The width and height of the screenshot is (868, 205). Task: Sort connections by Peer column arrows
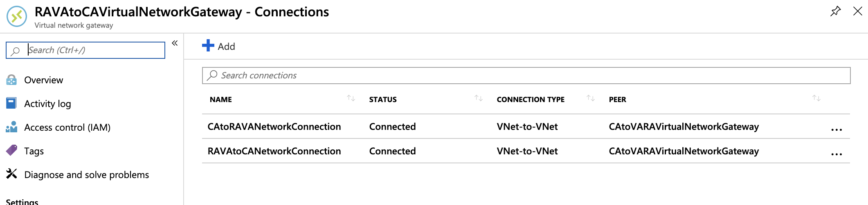coord(816,98)
